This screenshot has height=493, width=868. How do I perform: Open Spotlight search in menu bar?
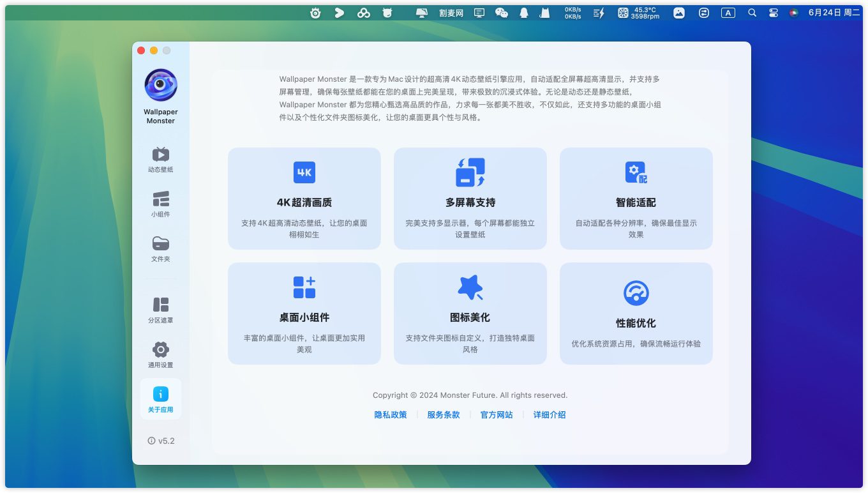pyautogui.click(x=752, y=13)
